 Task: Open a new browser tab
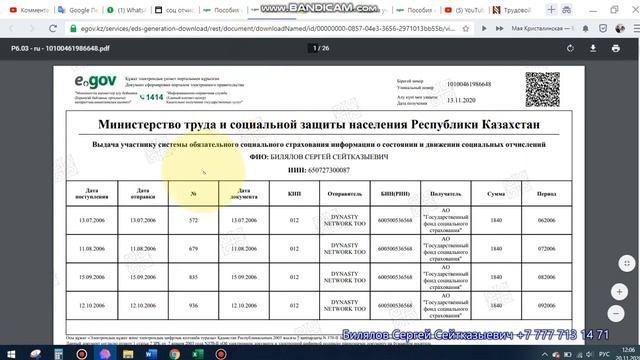tap(551, 10)
